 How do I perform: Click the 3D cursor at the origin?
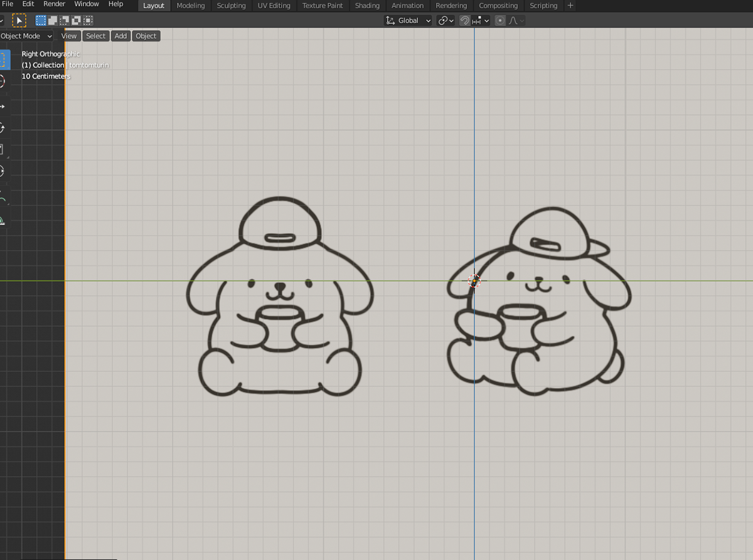pyautogui.click(x=474, y=281)
